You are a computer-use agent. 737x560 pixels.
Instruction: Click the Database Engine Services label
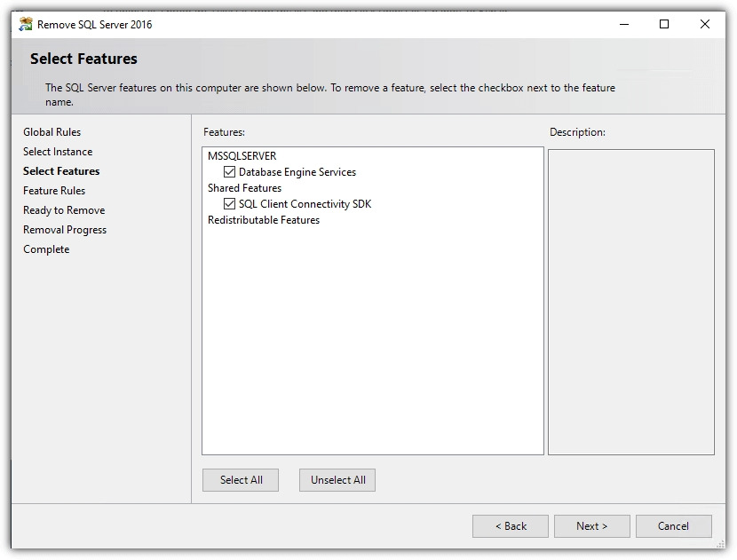pos(297,172)
